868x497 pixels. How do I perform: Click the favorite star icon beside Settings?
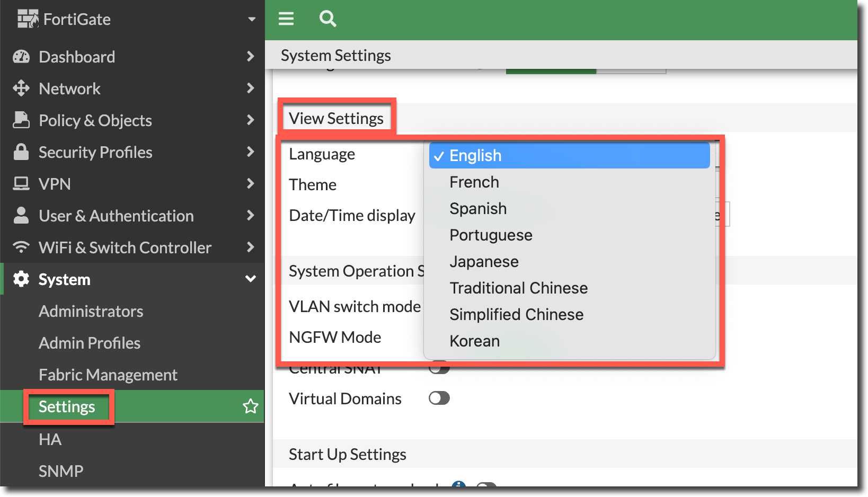point(250,406)
